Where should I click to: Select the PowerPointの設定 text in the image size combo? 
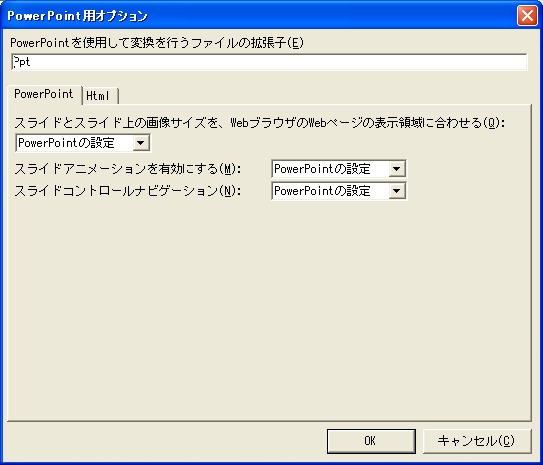(x=66, y=143)
